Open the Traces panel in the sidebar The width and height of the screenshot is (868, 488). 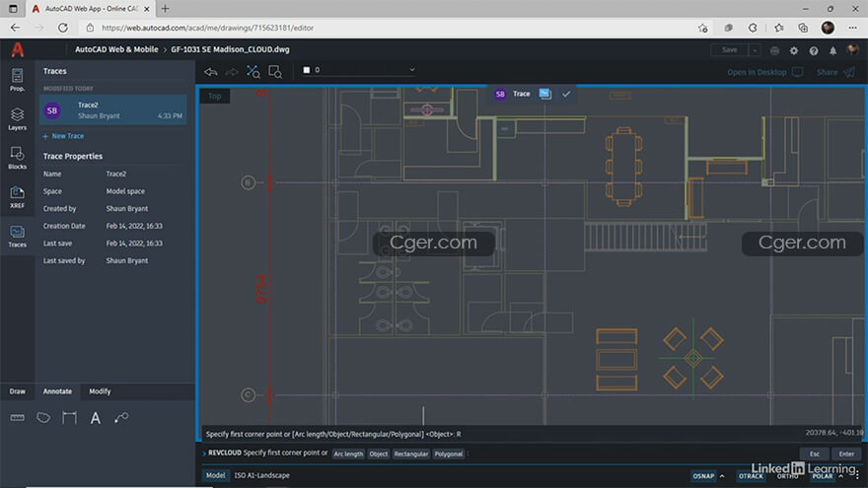coord(17,236)
